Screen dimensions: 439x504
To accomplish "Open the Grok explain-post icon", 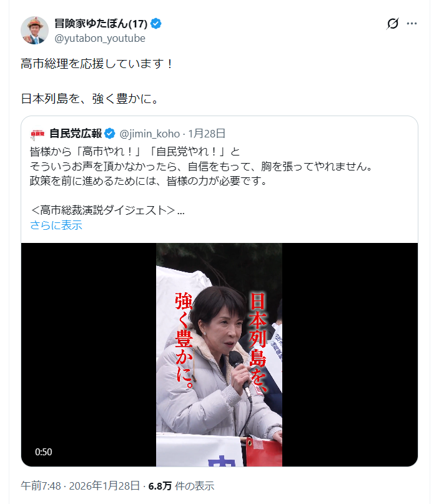I will [392, 24].
